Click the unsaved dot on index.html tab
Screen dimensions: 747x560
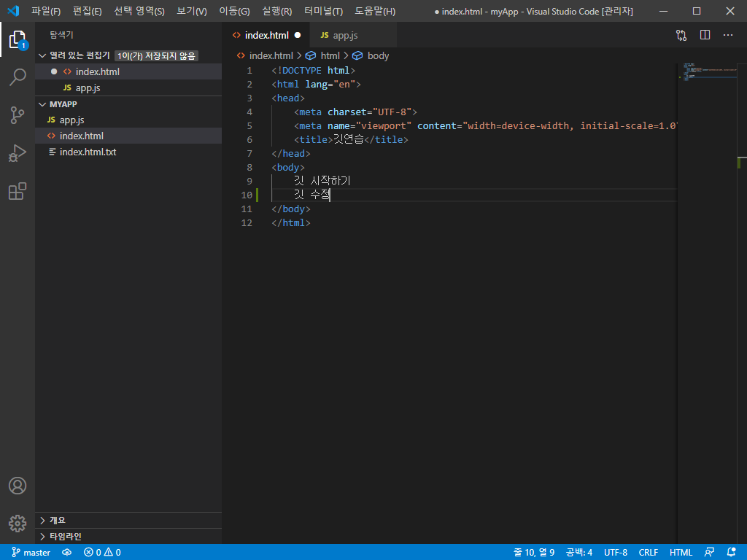click(298, 35)
